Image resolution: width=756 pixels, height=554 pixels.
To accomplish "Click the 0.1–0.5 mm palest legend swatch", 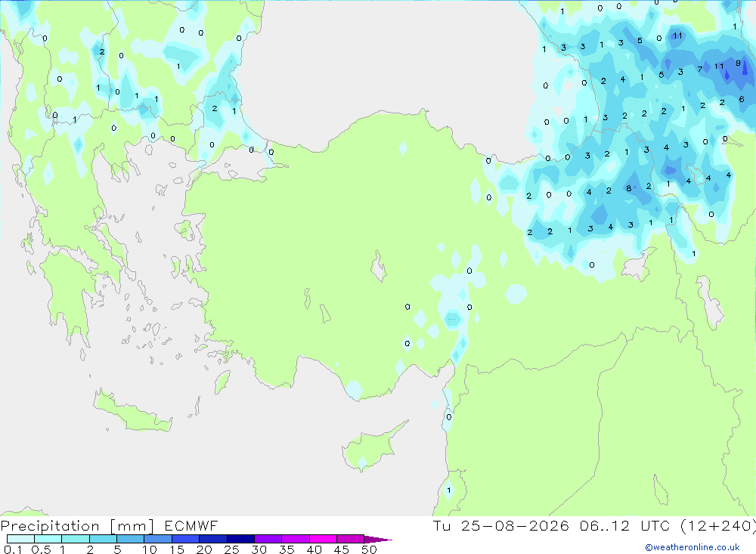I will pos(20,539).
